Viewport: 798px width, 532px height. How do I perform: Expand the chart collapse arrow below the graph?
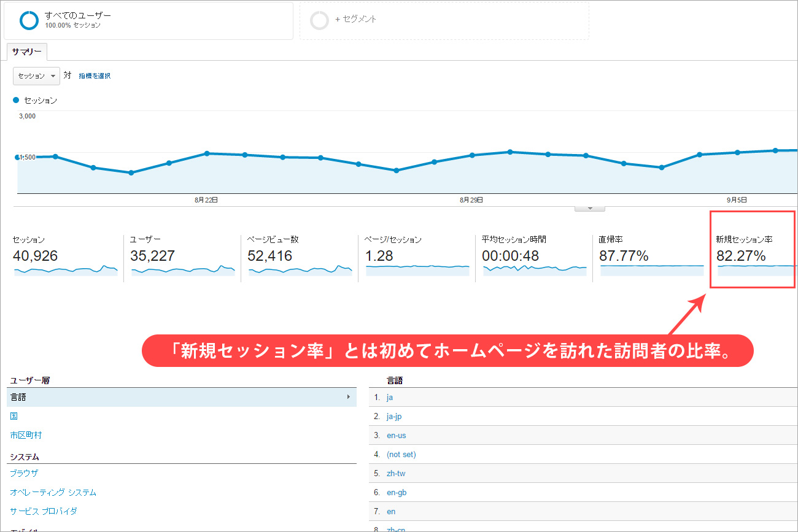590,208
